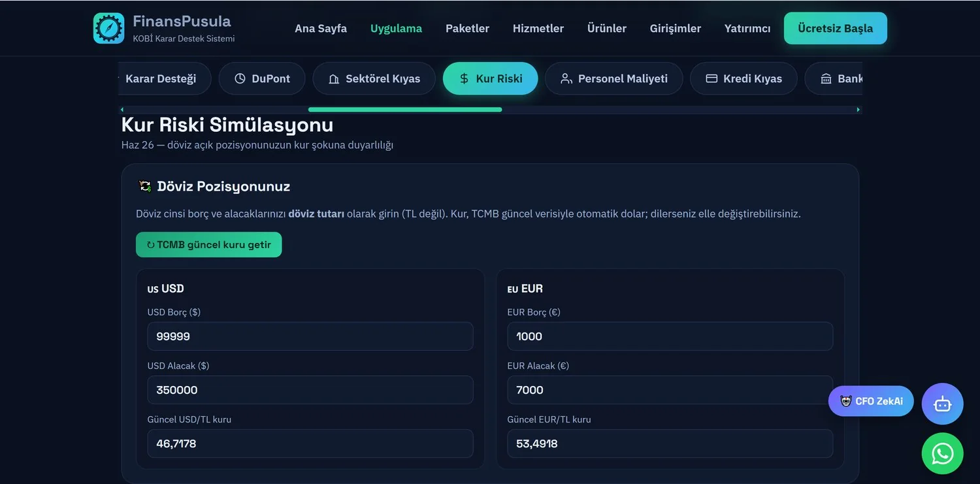This screenshot has width=980, height=484.
Task: Open Yatırımcı in the navigation bar
Action: click(x=747, y=28)
